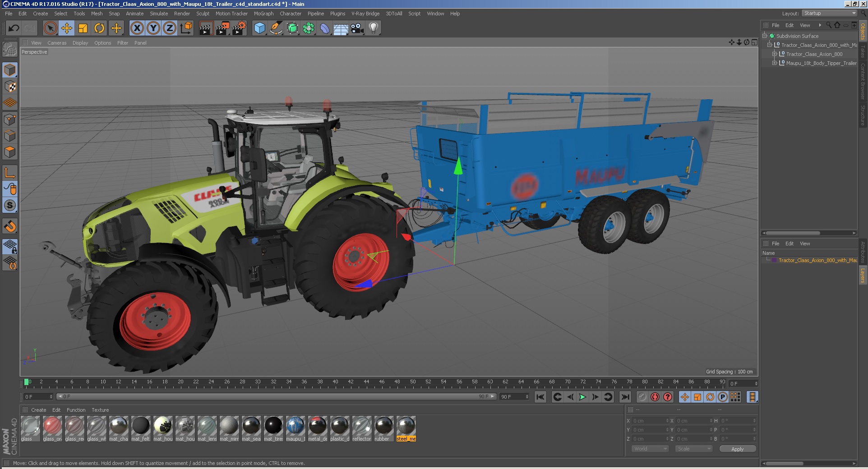The width and height of the screenshot is (868, 469).
Task: Open material manager Function menu
Action: [x=76, y=410]
